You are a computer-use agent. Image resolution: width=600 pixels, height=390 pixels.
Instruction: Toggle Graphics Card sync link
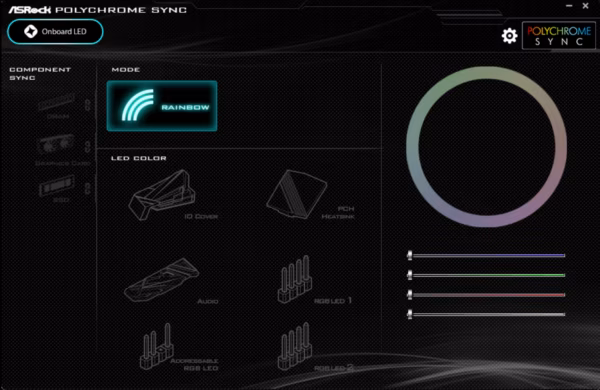pos(88,146)
